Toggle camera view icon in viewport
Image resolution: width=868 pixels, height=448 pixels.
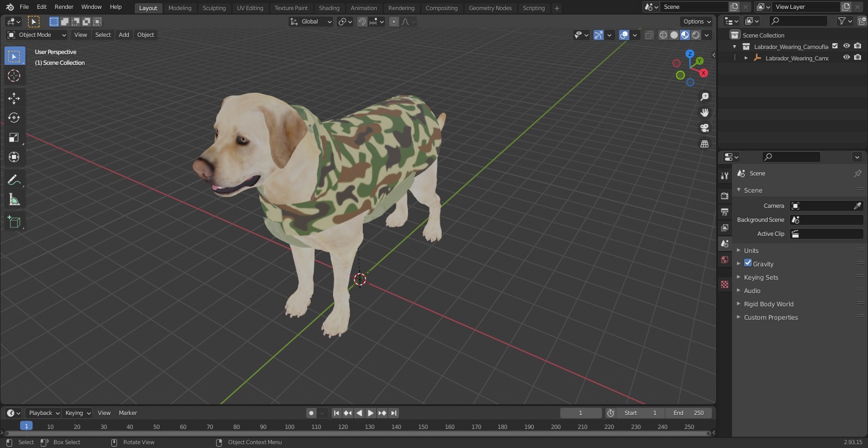point(704,128)
